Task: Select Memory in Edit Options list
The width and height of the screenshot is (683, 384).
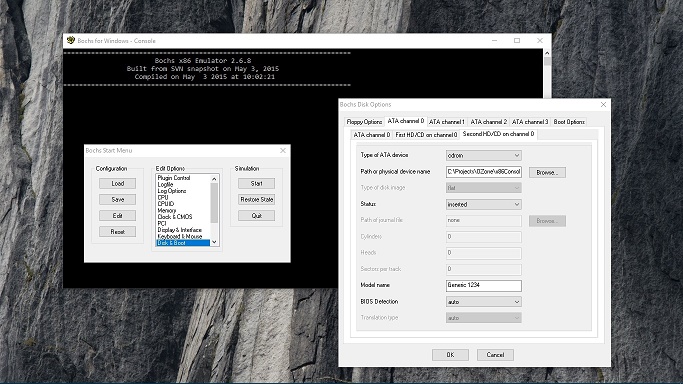Action: (183, 210)
